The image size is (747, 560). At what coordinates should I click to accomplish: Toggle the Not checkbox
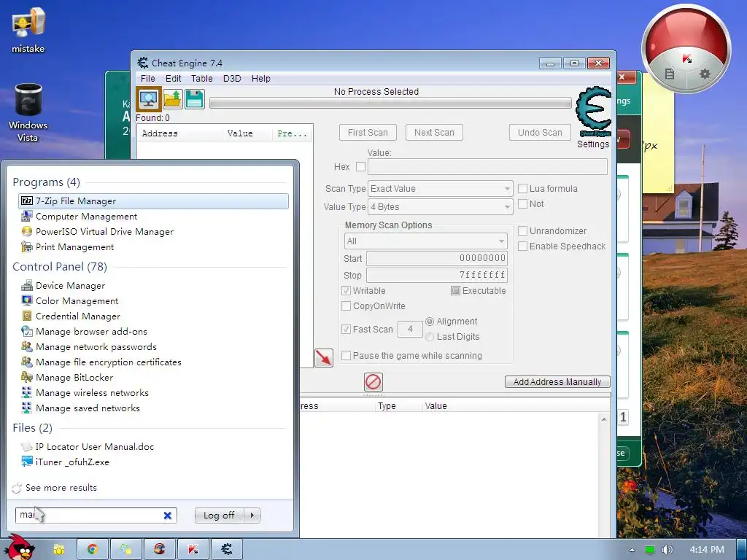click(x=522, y=204)
